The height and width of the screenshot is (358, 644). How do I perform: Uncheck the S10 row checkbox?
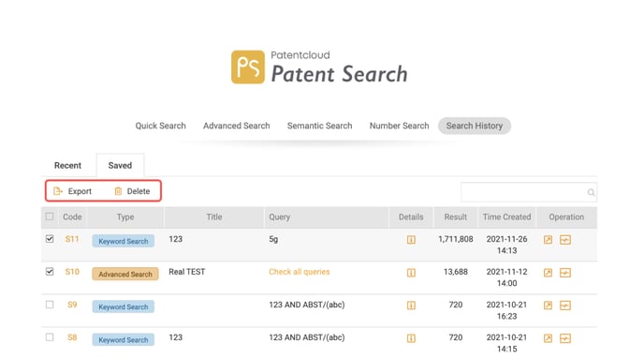point(50,272)
